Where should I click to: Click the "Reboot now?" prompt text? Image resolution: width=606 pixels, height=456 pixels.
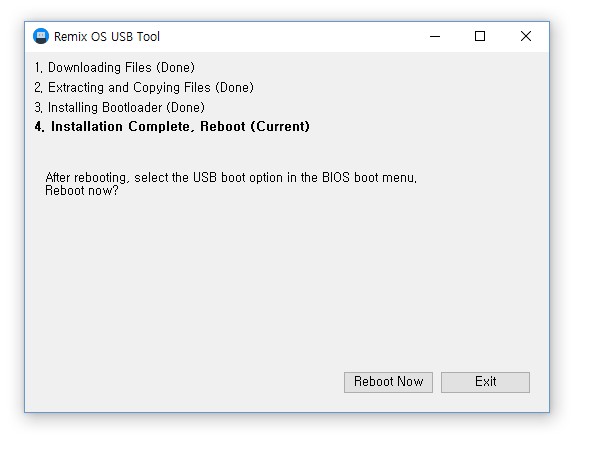82,191
